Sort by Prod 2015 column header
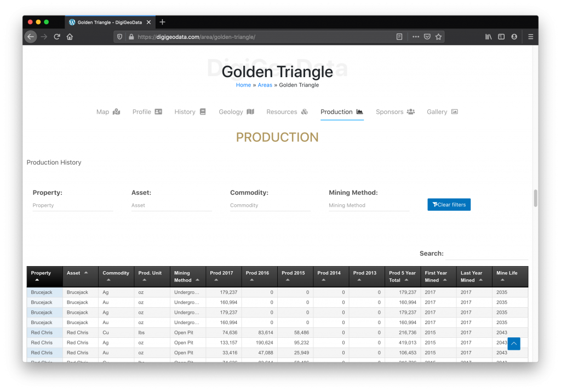This screenshot has height=392, width=561. (x=295, y=276)
